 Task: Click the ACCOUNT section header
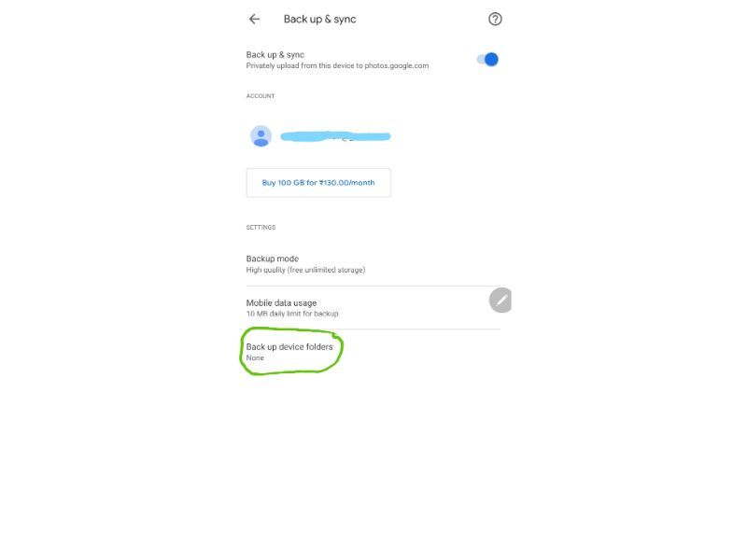[x=261, y=96]
